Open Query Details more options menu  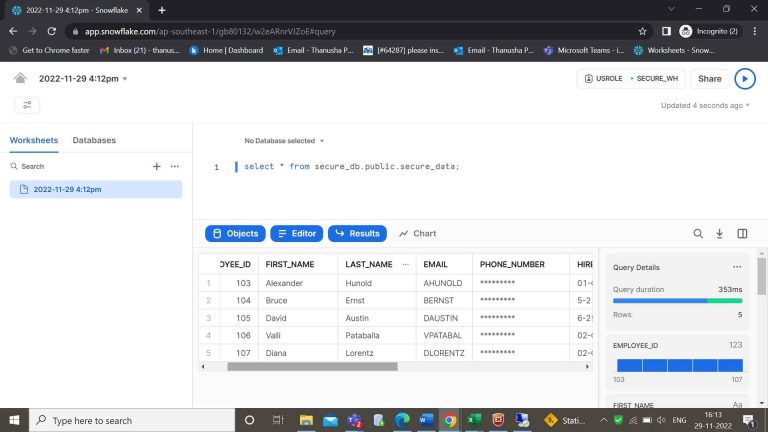[737, 267]
